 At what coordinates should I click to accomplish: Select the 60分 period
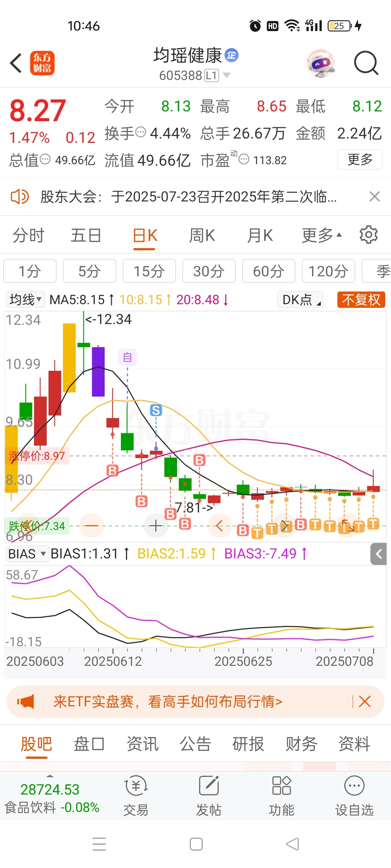[269, 271]
